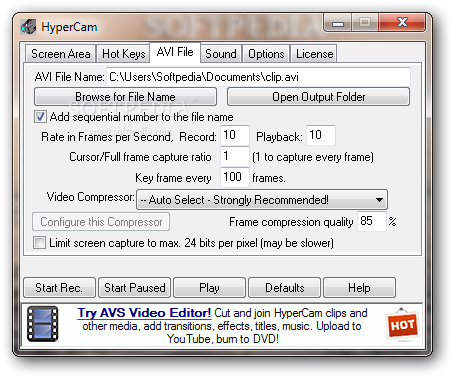This screenshot has width=453, height=377.
Task: Click Open Output Folder button
Action: click(x=318, y=97)
